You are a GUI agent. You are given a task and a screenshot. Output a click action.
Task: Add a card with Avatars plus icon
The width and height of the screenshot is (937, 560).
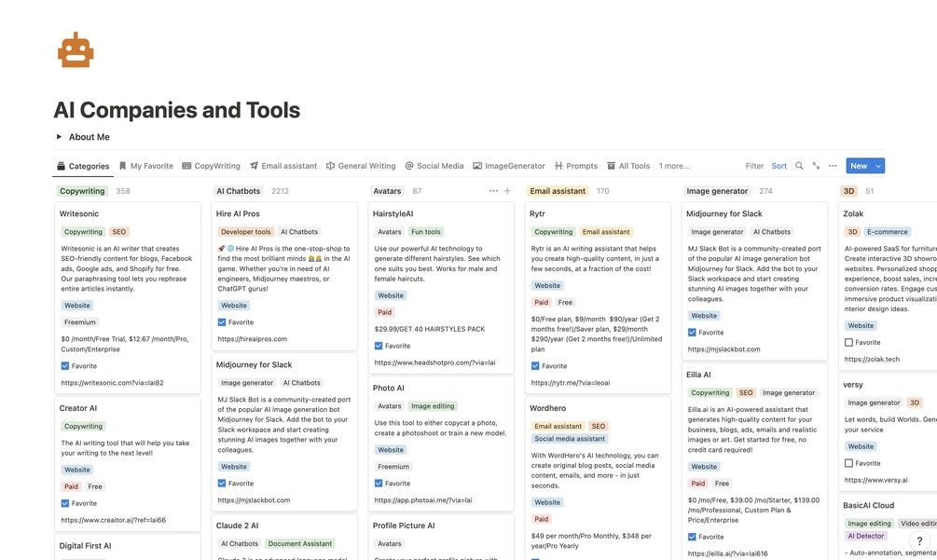point(507,191)
